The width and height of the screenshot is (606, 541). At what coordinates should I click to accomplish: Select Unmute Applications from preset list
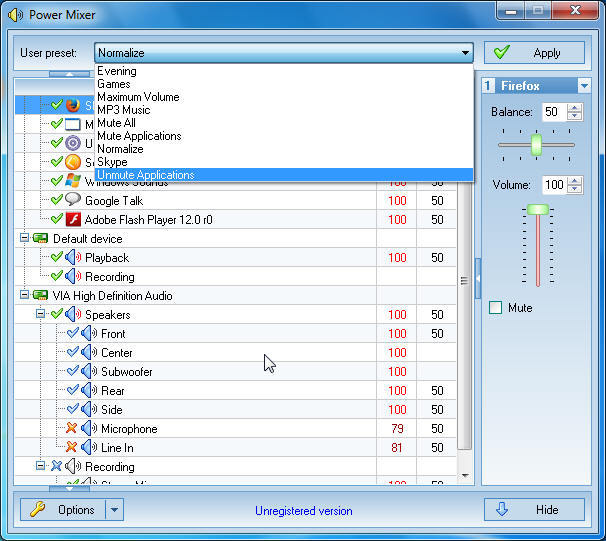146,175
